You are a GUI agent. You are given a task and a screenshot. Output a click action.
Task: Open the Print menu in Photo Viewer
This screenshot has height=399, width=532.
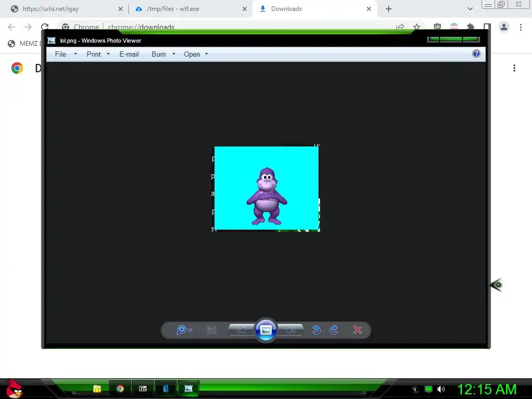point(94,54)
